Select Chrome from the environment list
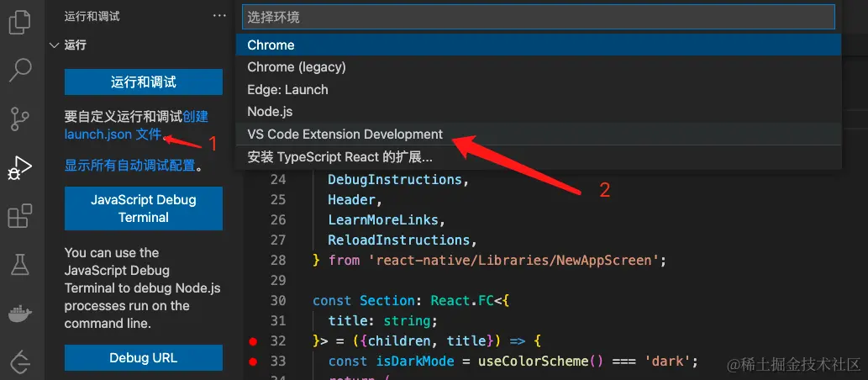The image size is (868, 380). pos(538,45)
